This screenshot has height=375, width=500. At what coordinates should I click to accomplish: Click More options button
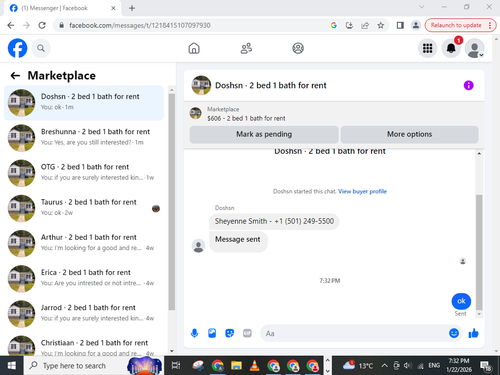409,134
